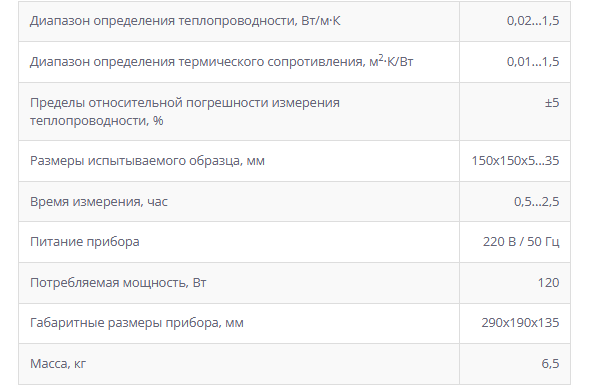Click 'Размеры испытываемого образца, мм' label
Image resolution: width=596 pixels, height=389 pixels.
tap(147, 161)
